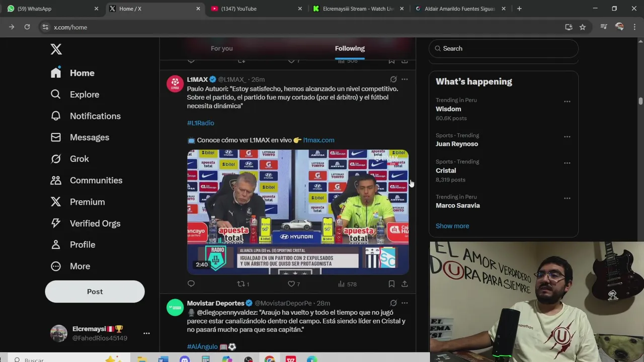This screenshot has height=362, width=644.
Task: View analytics of L1MAX post (578)
Action: coord(347,284)
